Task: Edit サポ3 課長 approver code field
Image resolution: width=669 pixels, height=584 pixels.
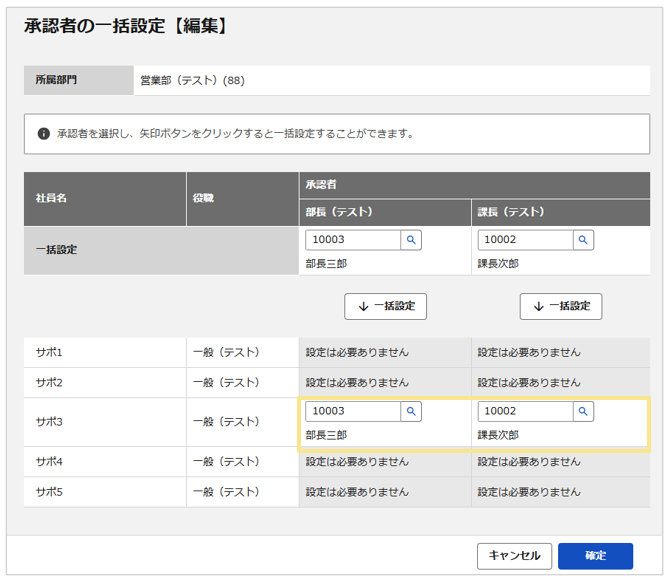Action: (x=525, y=411)
